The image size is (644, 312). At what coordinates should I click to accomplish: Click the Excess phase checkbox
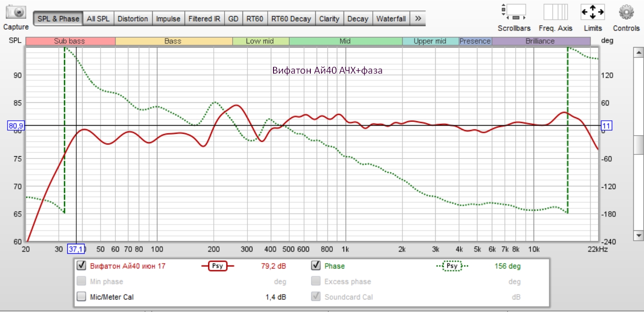tap(316, 281)
